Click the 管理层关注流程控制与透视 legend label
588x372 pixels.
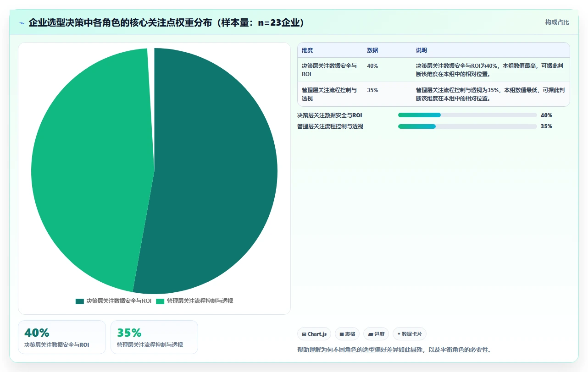[200, 301]
